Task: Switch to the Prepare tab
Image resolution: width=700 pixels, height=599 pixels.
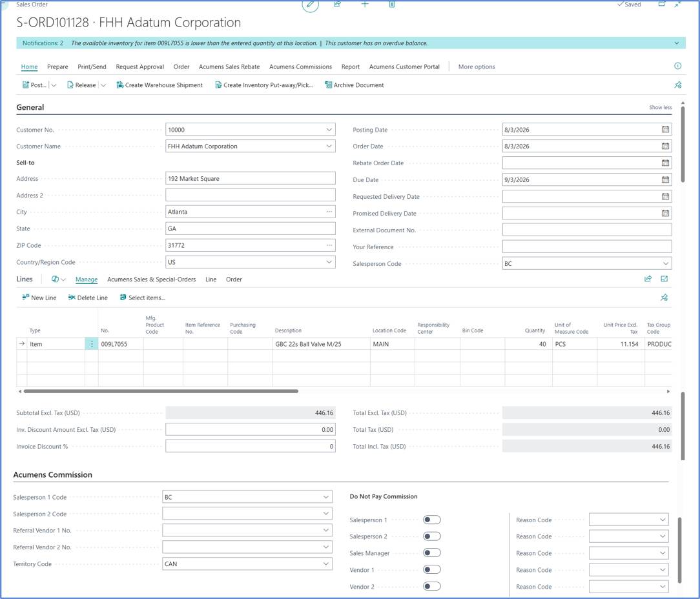Action: click(57, 66)
